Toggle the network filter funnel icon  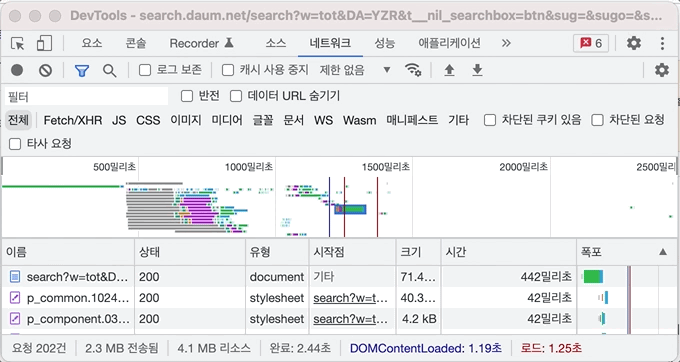point(82,70)
